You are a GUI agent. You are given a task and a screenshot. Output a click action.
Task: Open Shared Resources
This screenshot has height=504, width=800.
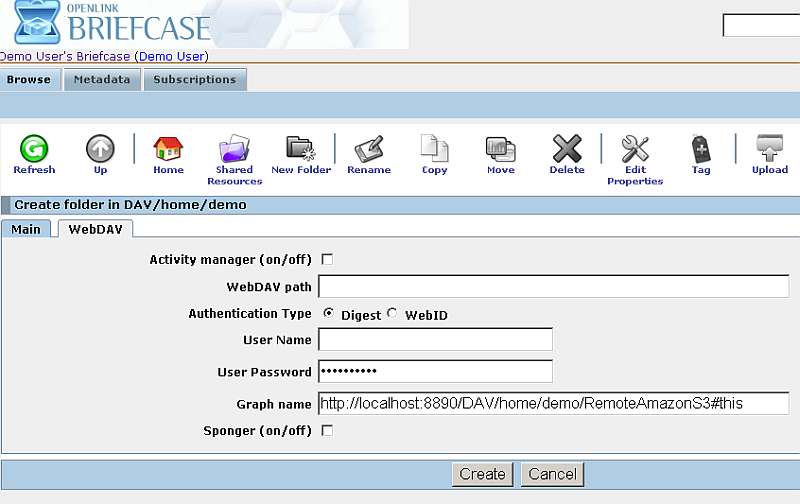(x=235, y=150)
